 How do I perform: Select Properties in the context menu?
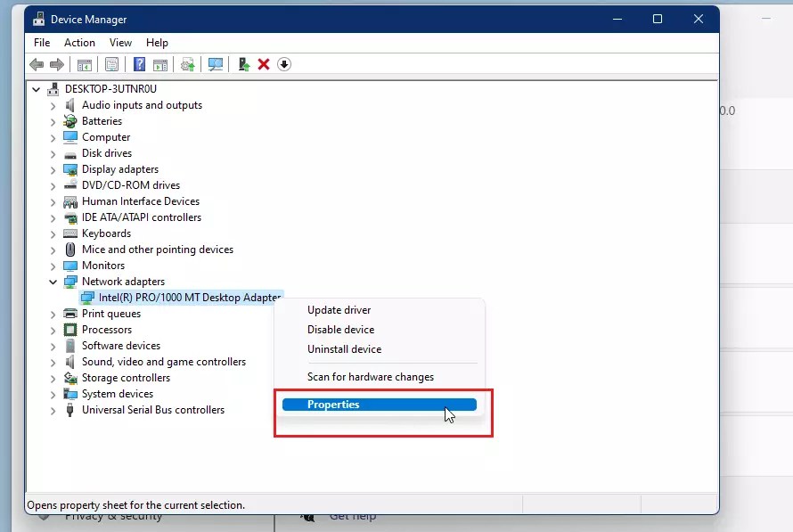coord(333,404)
